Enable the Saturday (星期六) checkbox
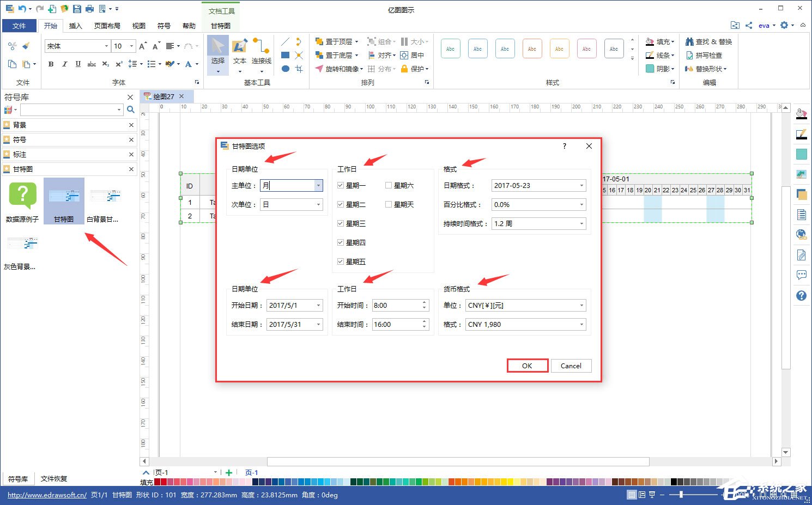Image resolution: width=812 pixels, height=505 pixels. click(388, 185)
